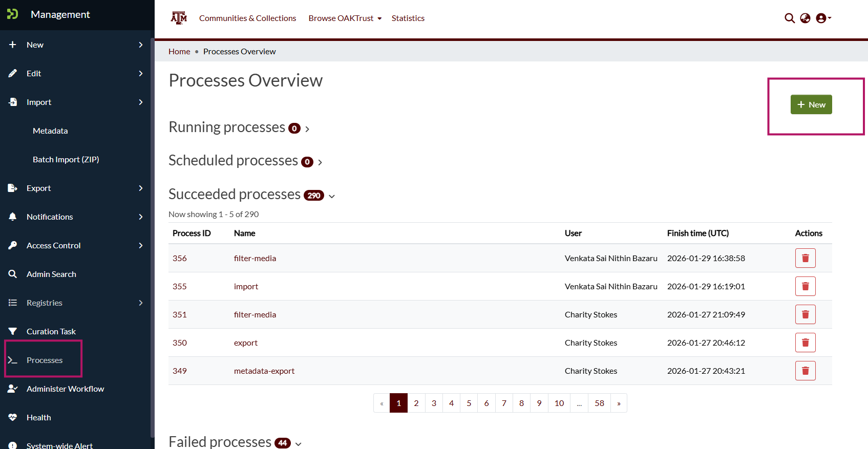
Task: Open the Browse OAKTrust dropdown
Action: 345,18
